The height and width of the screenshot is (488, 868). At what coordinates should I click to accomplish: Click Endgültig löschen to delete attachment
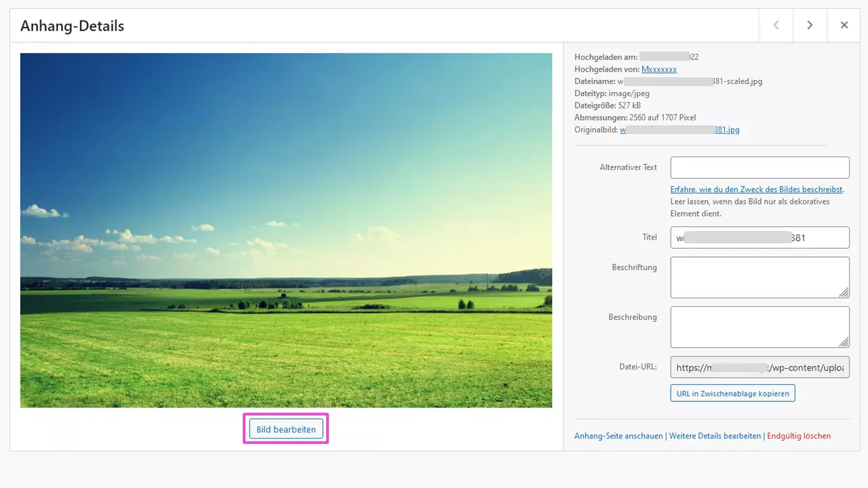pyautogui.click(x=799, y=436)
